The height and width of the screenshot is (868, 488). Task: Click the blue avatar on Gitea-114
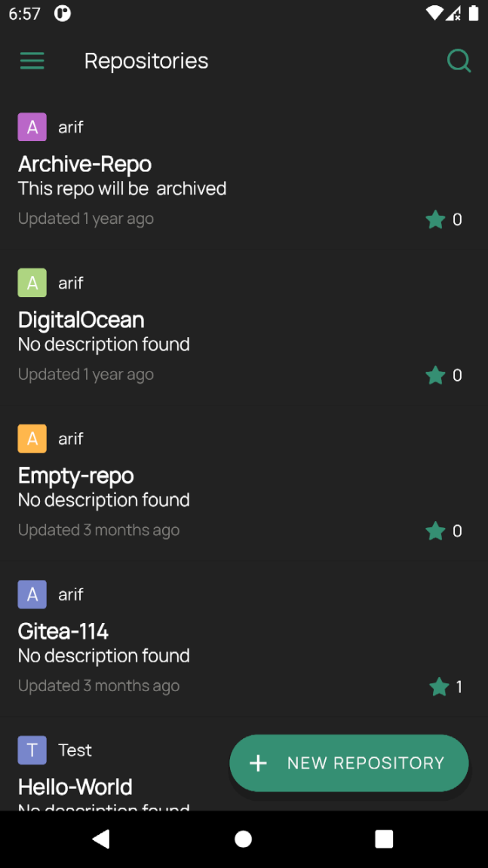click(32, 594)
